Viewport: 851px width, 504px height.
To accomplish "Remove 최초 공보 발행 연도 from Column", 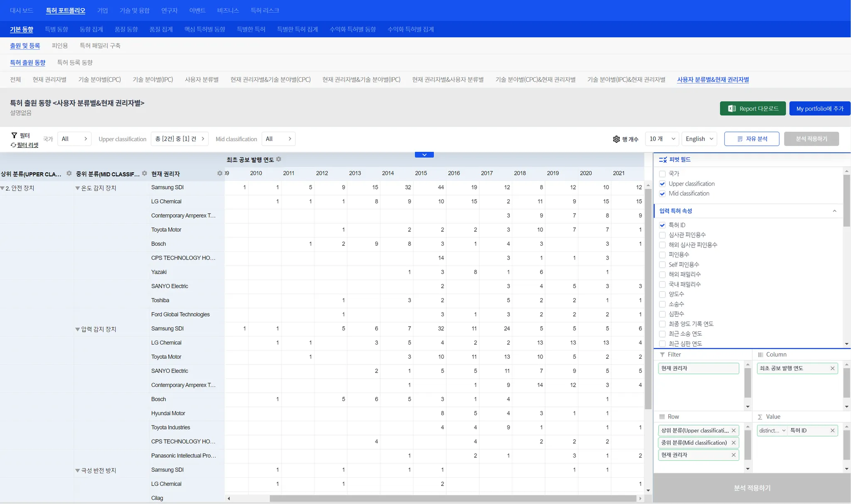I will click(832, 368).
